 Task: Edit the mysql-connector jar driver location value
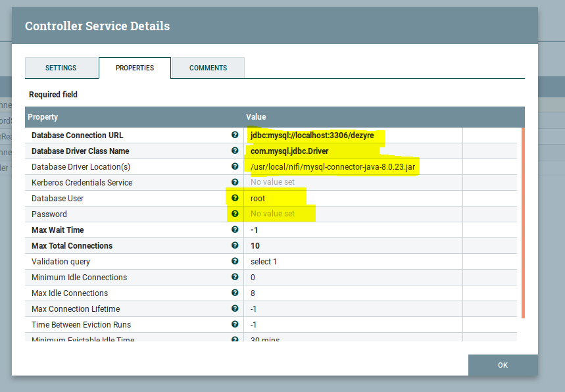click(332, 167)
